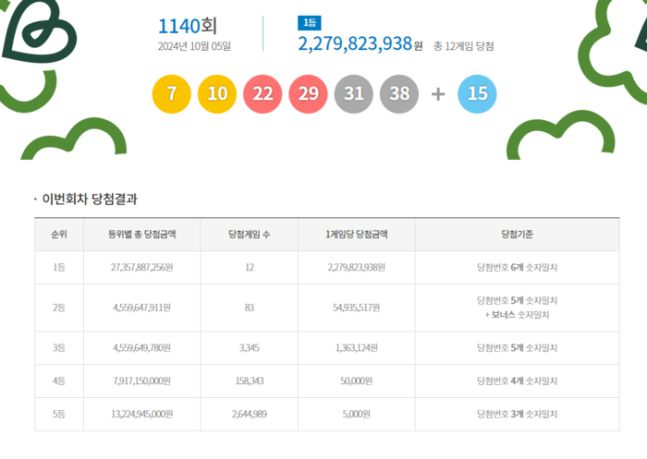This screenshot has width=647, height=459.
Task: Click the plus sign before bonus ball
Action: [438, 95]
